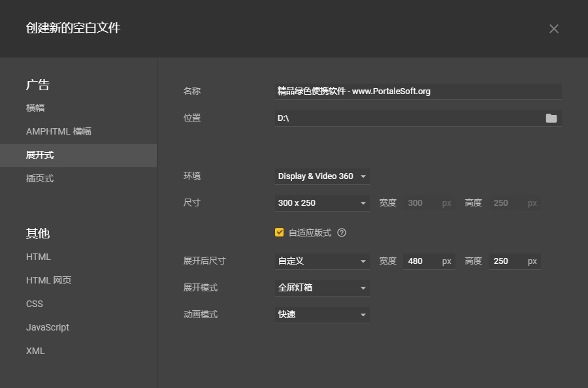Click the help icon next to 自适应版式
588x388 pixels.
click(341, 231)
